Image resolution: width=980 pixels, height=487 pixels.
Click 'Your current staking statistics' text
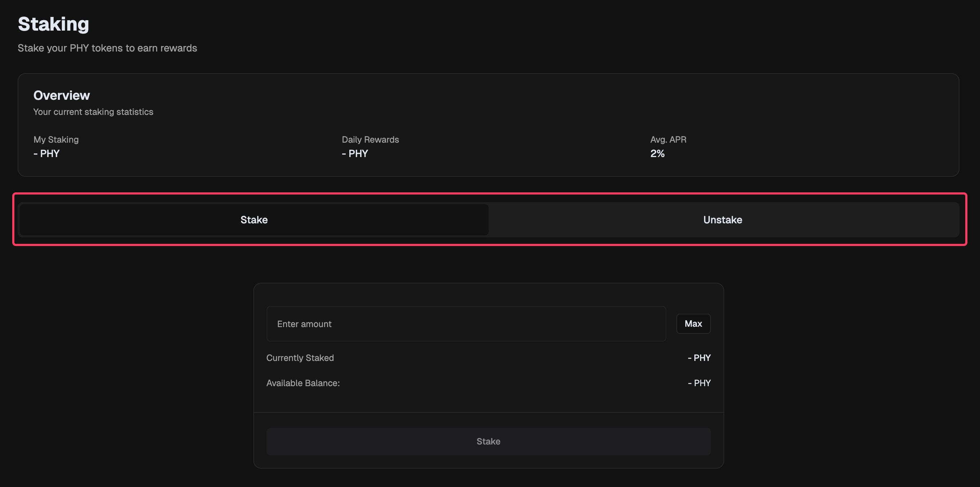click(93, 112)
